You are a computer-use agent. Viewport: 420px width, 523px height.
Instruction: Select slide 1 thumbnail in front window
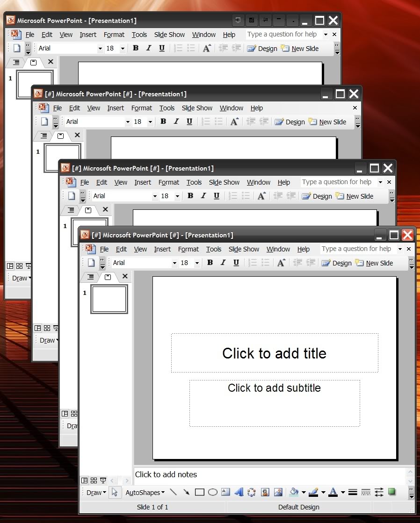coord(109,299)
